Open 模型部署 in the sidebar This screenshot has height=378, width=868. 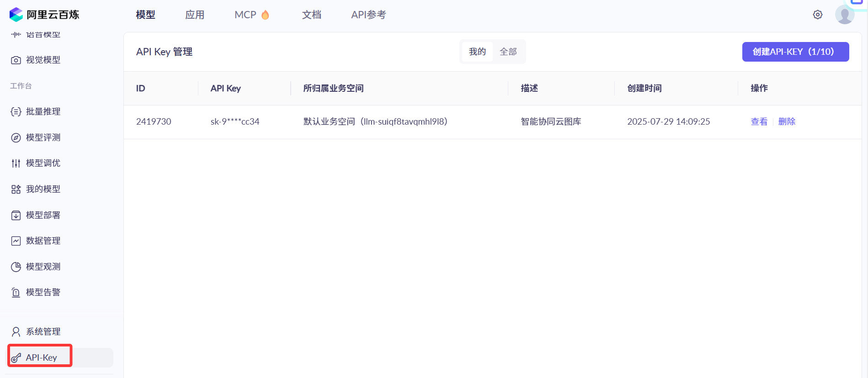click(43, 215)
